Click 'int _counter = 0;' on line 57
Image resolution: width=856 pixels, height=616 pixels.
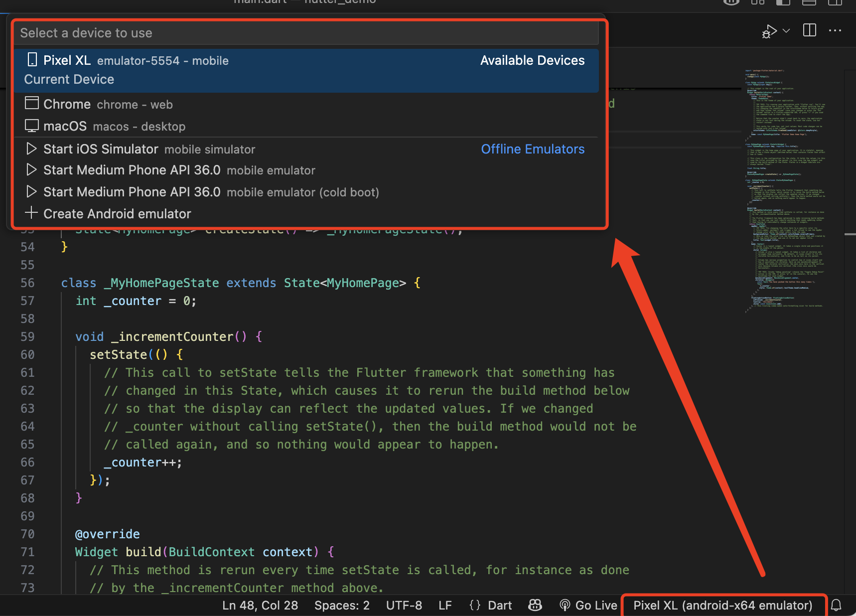pyautogui.click(x=136, y=301)
